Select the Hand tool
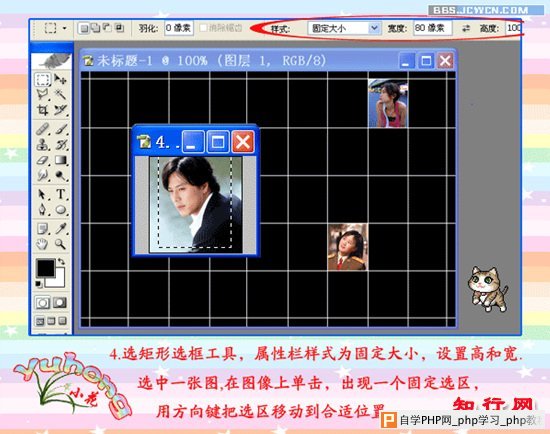The width and height of the screenshot is (550, 434). [x=42, y=244]
